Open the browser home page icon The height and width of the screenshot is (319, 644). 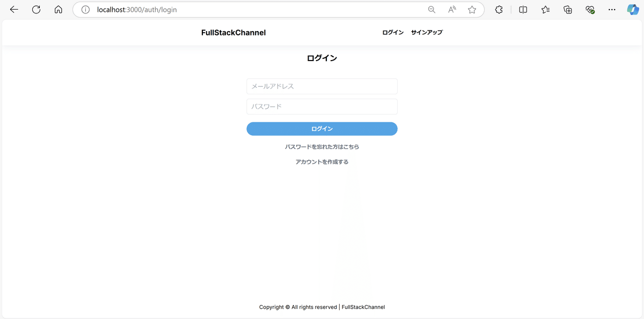coord(58,10)
